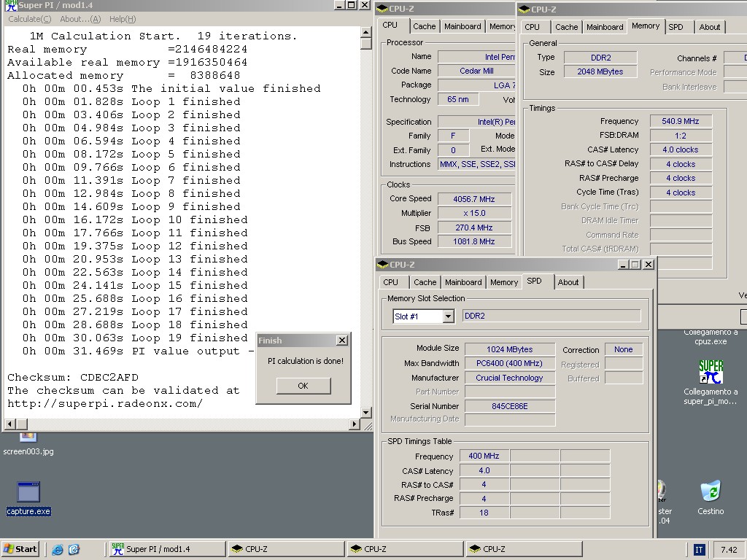Launch Internet Explorer from quick launch
This screenshot has height=560, width=747.
click(57, 549)
